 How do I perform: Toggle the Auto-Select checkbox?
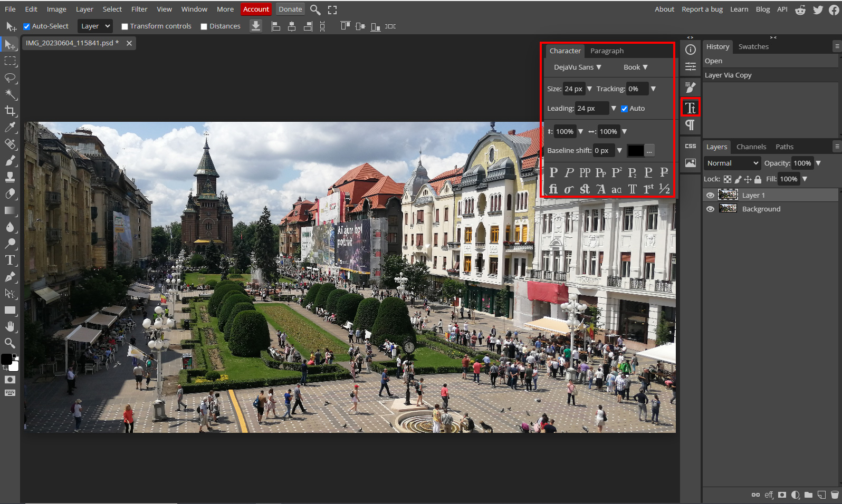click(x=27, y=26)
